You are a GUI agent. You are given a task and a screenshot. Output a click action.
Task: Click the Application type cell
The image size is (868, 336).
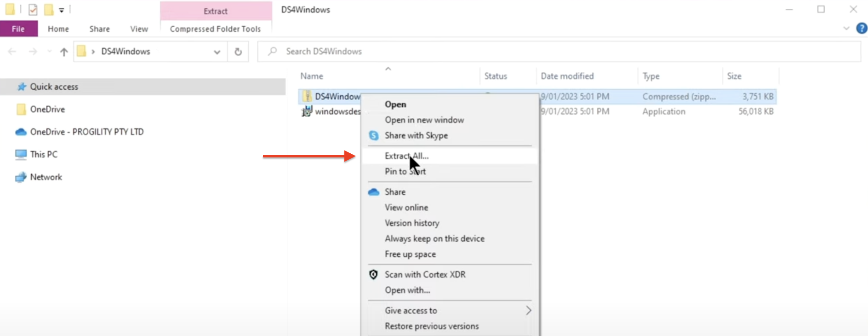pyautogui.click(x=664, y=111)
